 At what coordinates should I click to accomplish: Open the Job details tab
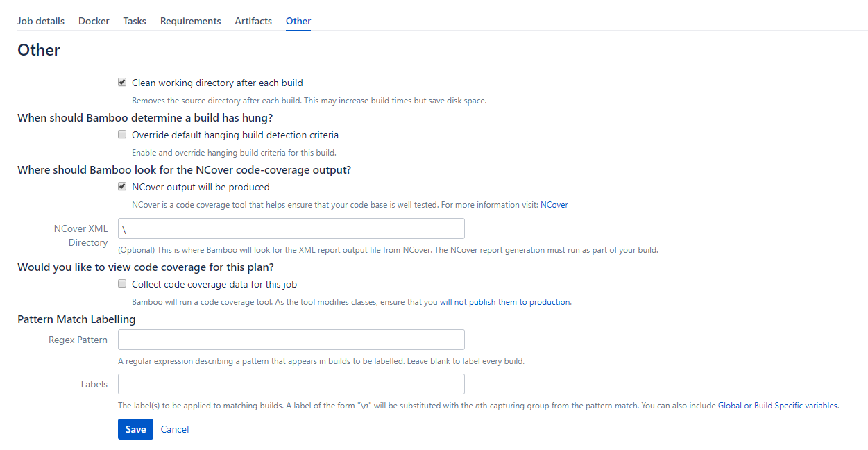pyautogui.click(x=41, y=21)
